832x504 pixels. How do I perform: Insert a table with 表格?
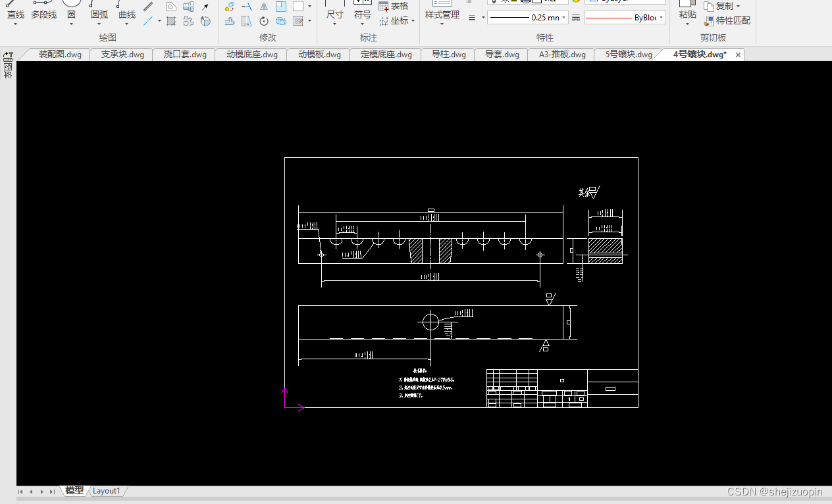pyautogui.click(x=394, y=6)
